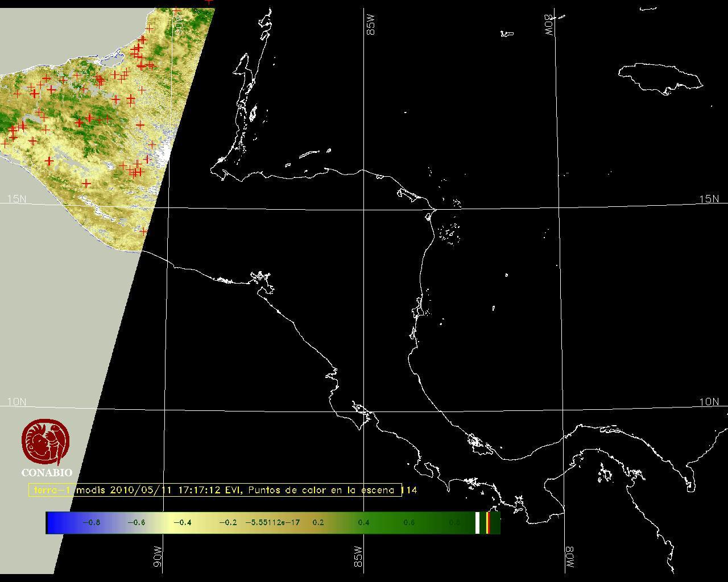Click the CONABIO parrot logo emblem
The height and width of the screenshot is (582, 728).
(45, 442)
